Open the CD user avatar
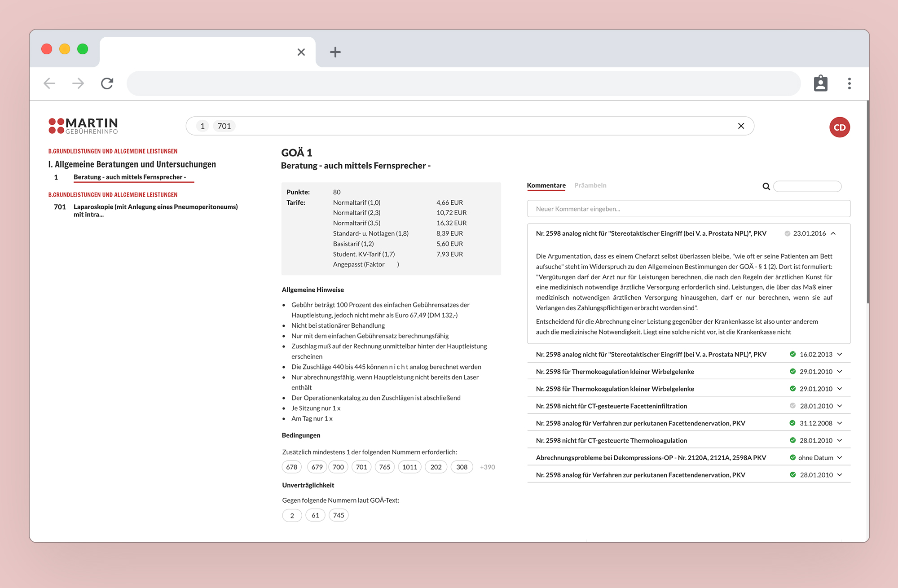This screenshot has height=588, width=898. 839,127
